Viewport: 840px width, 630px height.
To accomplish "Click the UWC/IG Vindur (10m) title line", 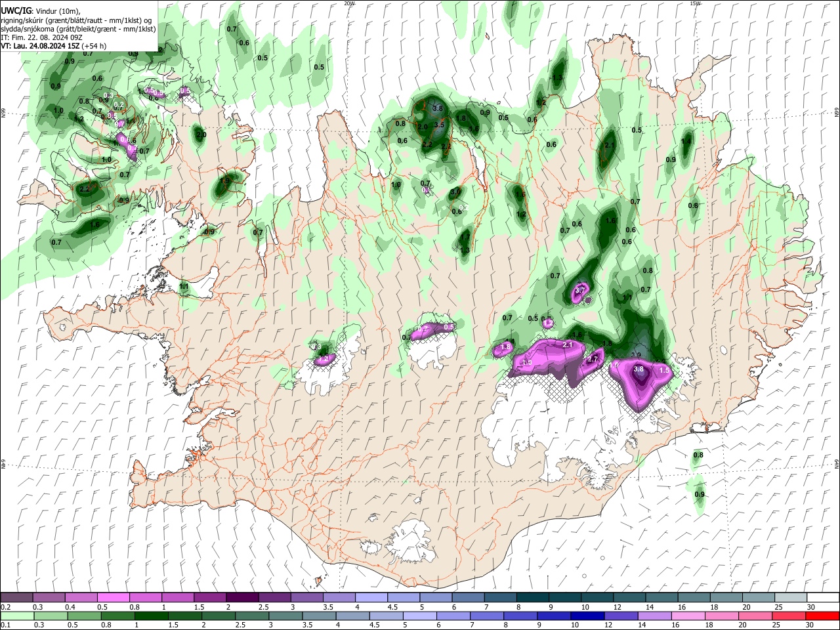I will coord(41,11).
